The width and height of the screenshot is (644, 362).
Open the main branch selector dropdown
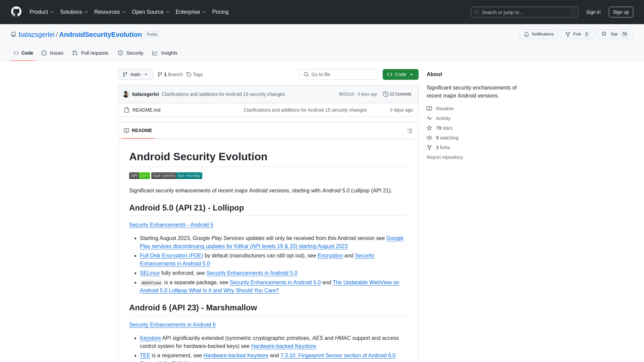point(136,74)
